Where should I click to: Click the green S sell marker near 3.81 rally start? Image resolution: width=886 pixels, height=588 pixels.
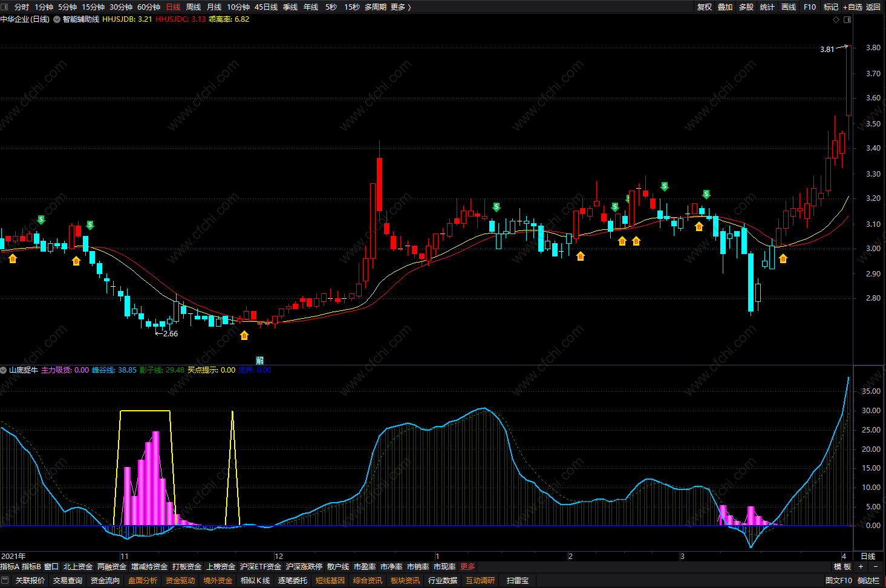(x=706, y=194)
